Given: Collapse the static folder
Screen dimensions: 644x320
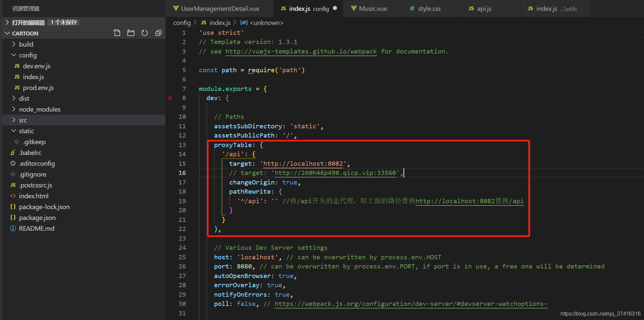Looking at the screenshot, I should [13, 131].
